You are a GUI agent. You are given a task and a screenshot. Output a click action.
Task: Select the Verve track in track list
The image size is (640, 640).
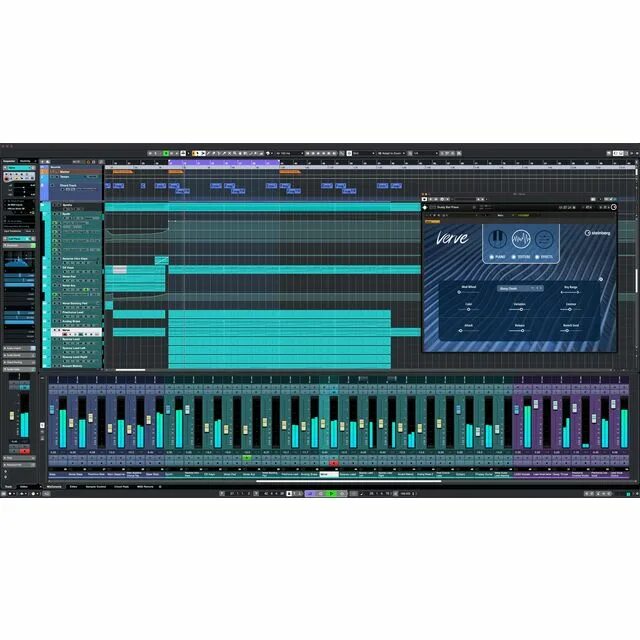pyautogui.click(x=76, y=332)
